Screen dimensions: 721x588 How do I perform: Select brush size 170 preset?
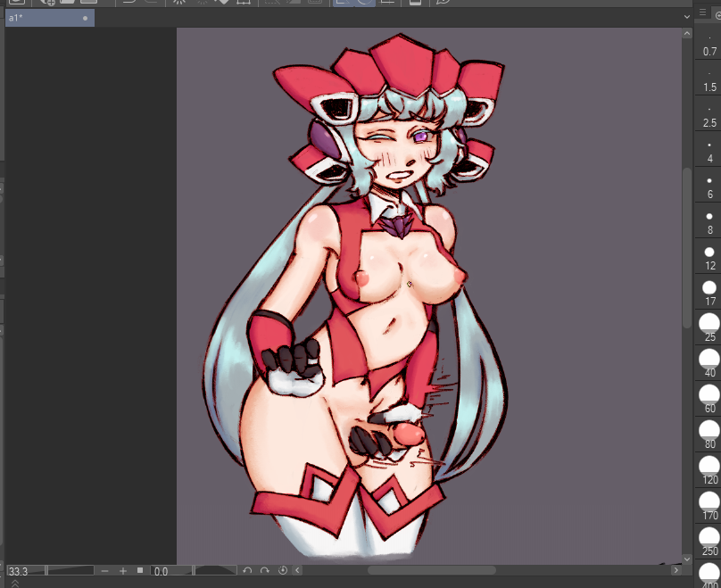coord(709,506)
